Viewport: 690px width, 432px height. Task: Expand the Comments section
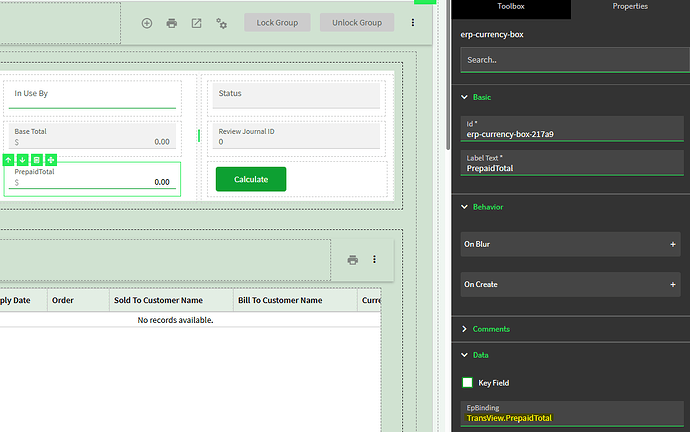point(464,329)
